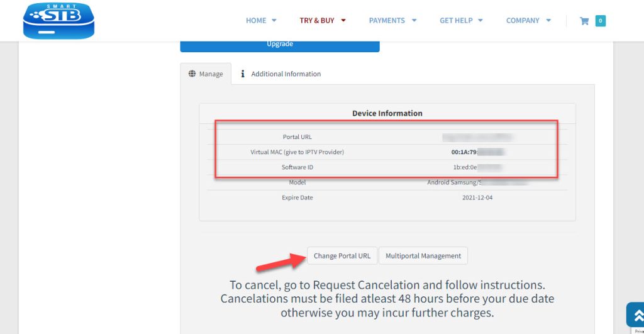
Task: Click the blue Upgrade button
Action: pos(280,46)
